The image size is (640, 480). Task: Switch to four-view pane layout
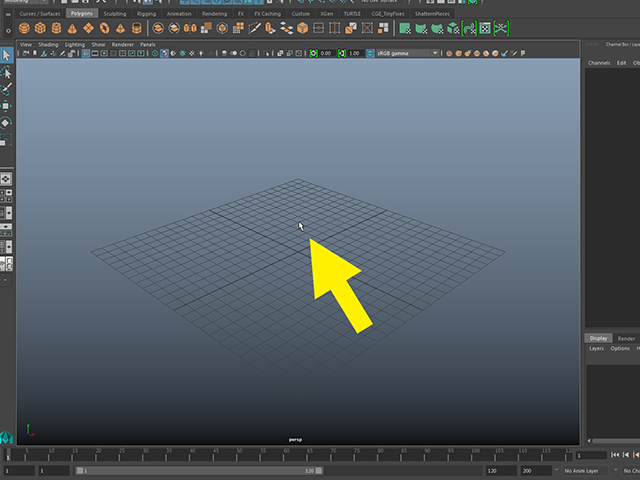6,196
